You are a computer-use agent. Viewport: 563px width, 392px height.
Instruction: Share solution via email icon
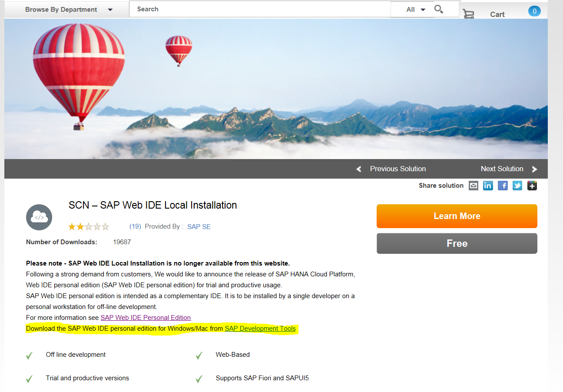474,186
